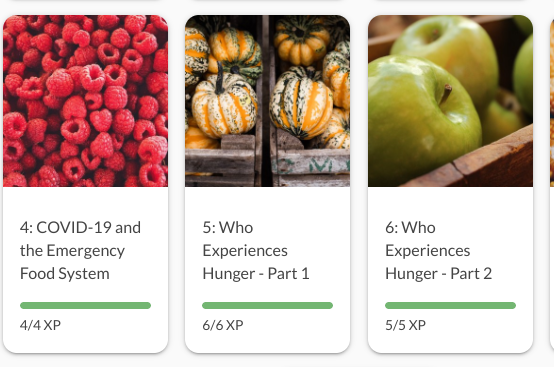The height and width of the screenshot is (367, 554).
Task: Click the progress bar above 5/5 XP
Action: [450, 306]
